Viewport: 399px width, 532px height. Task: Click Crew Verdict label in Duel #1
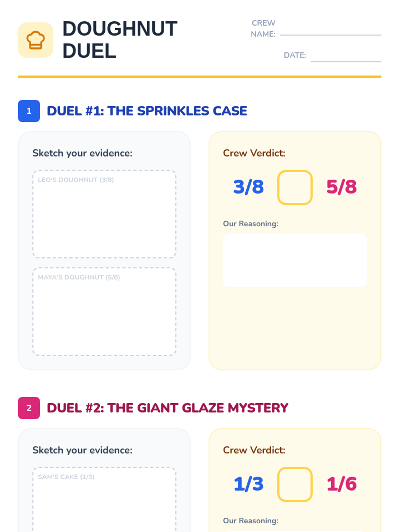(254, 153)
